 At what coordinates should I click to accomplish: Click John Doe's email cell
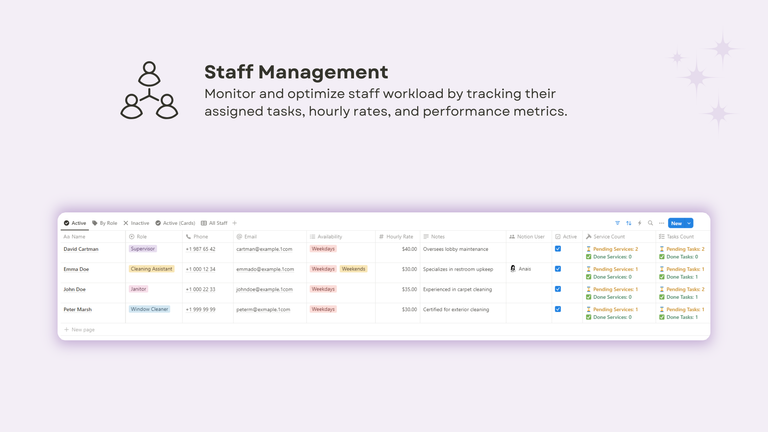coord(263,289)
